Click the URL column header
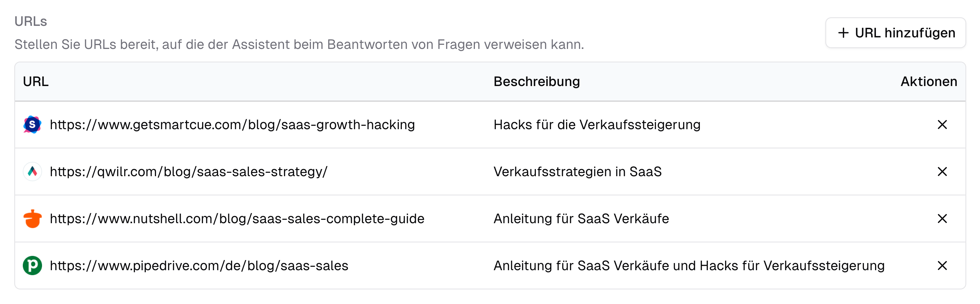980x304 pixels. [37, 81]
